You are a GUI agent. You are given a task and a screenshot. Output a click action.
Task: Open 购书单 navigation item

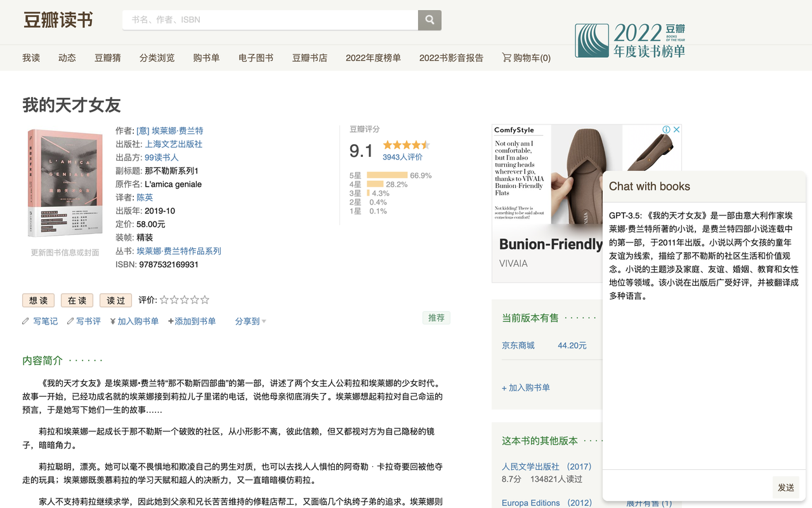coord(207,58)
